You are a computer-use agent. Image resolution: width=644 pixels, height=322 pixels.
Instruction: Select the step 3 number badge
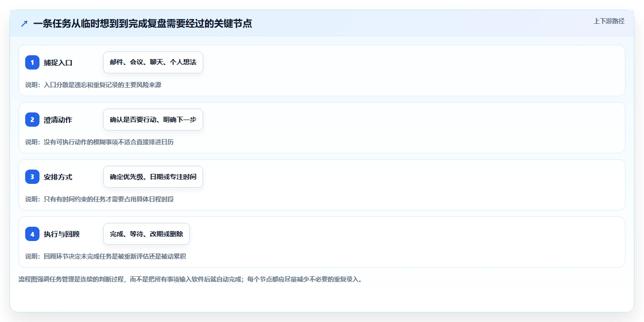click(32, 177)
